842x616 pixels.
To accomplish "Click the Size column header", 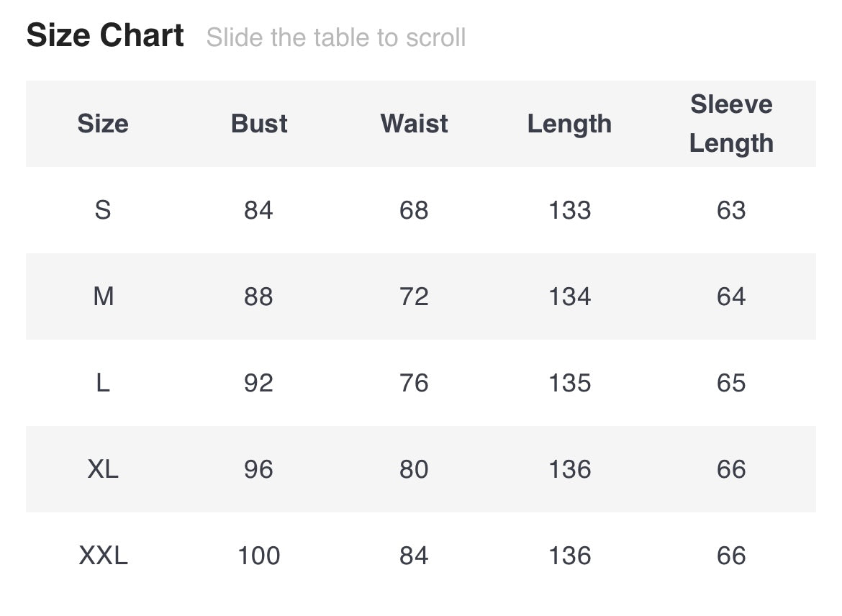I will (103, 124).
